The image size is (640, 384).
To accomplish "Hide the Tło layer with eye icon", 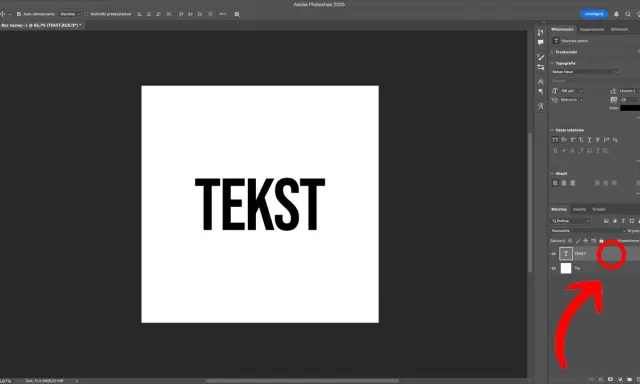I will point(554,269).
